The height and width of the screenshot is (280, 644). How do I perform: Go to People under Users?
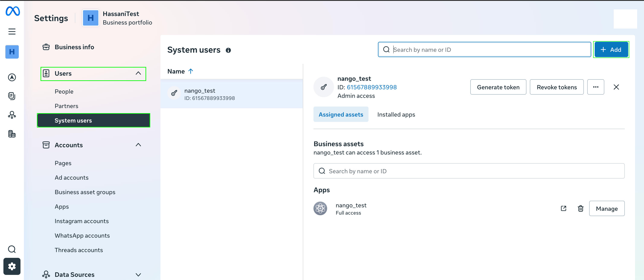pos(64,91)
